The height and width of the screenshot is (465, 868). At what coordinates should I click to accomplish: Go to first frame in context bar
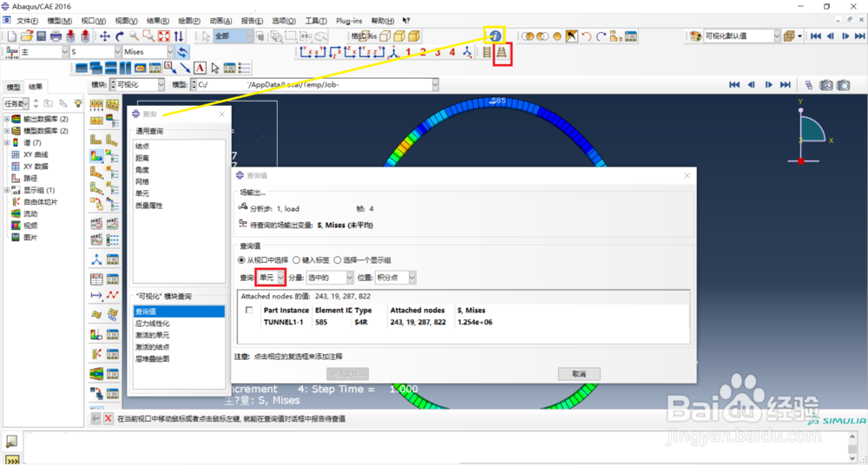coord(734,85)
